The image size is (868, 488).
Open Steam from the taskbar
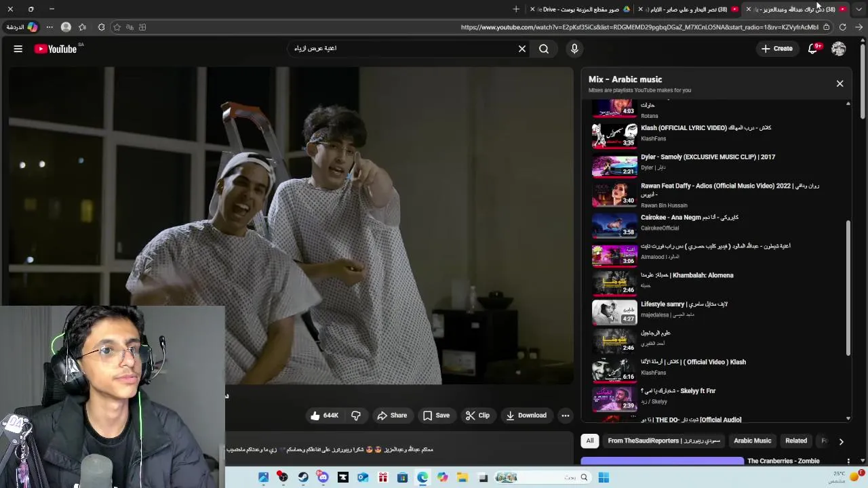[x=303, y=477]
